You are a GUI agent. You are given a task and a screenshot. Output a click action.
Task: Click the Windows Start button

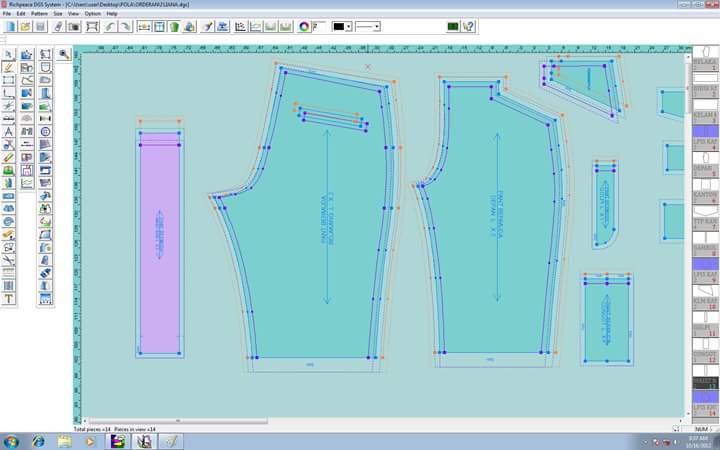(10, 442)
